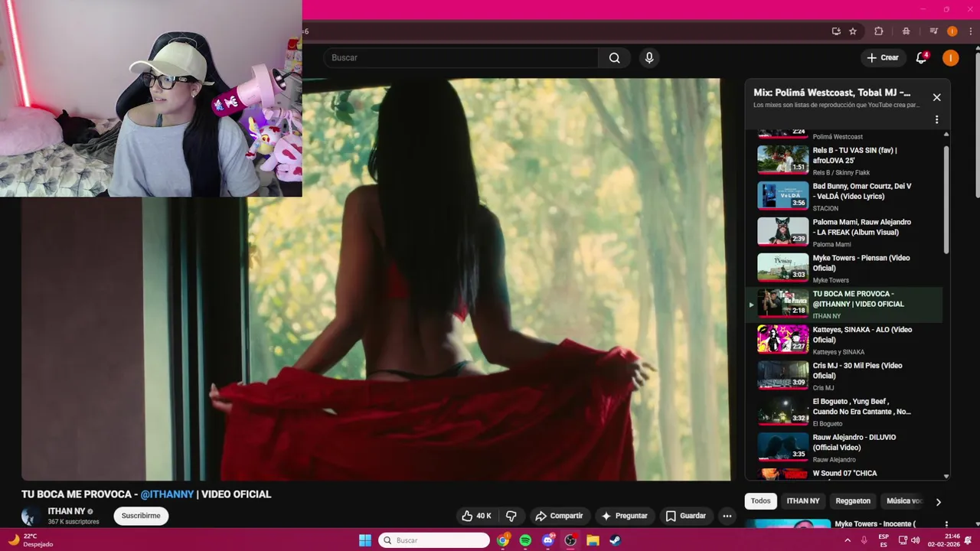Open Myke Towers - Inocente recommendation
Screen dimensions: 980x551
[874, 524]
